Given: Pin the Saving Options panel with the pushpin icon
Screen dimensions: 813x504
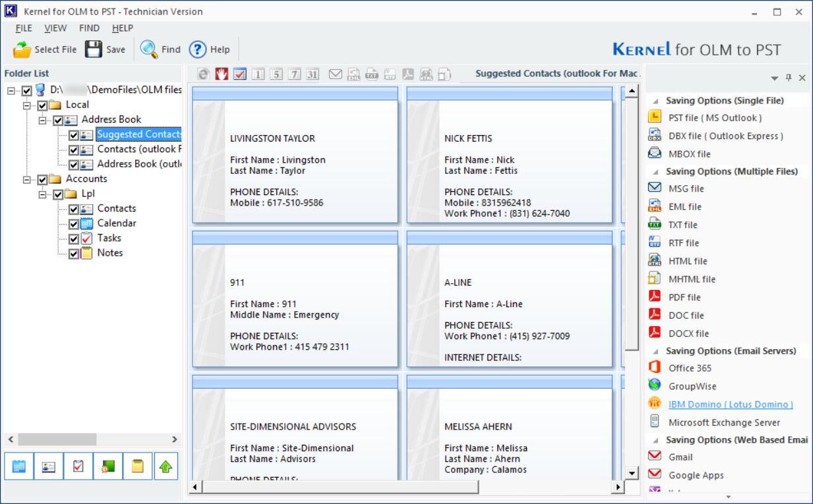Looking at the screenshot, I should pyautogui.click(x=789, y=78).
